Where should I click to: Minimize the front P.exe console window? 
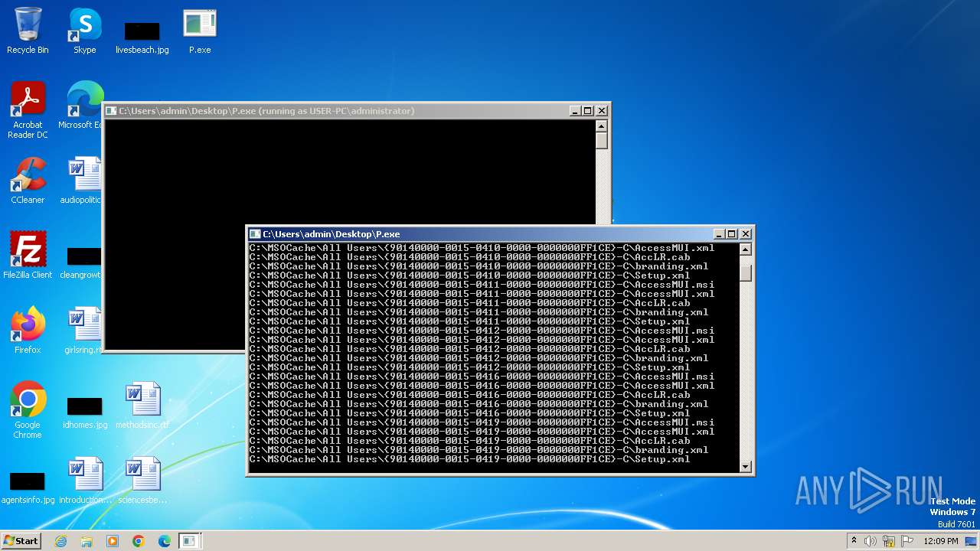click(720, 234)
